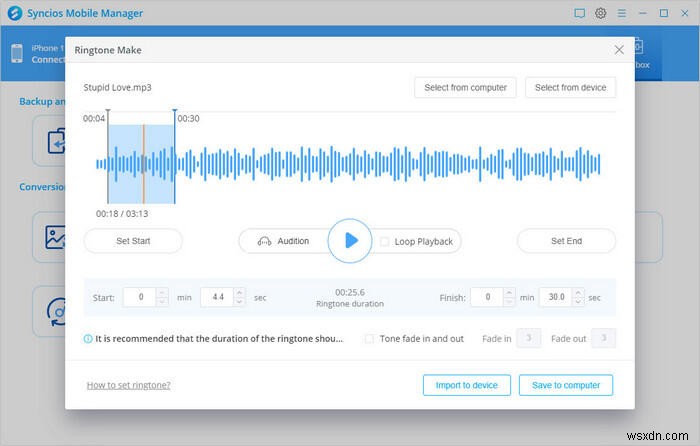The height and width of the screenshot is (446, 700).
Task: Click the orange playhead line in waveform
Action: click(143, 164)
